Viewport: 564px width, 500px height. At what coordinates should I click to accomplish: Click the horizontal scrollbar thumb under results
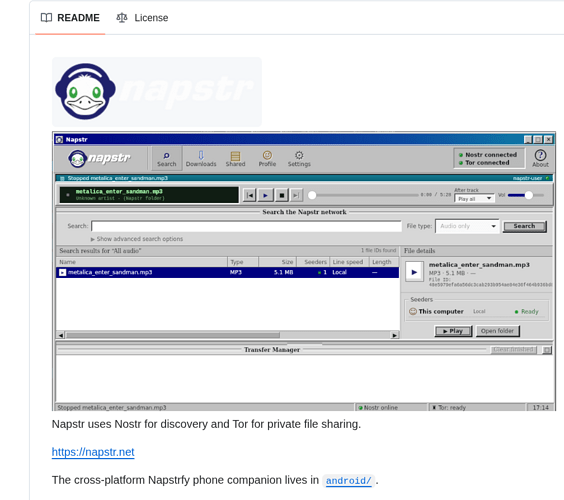173,335
